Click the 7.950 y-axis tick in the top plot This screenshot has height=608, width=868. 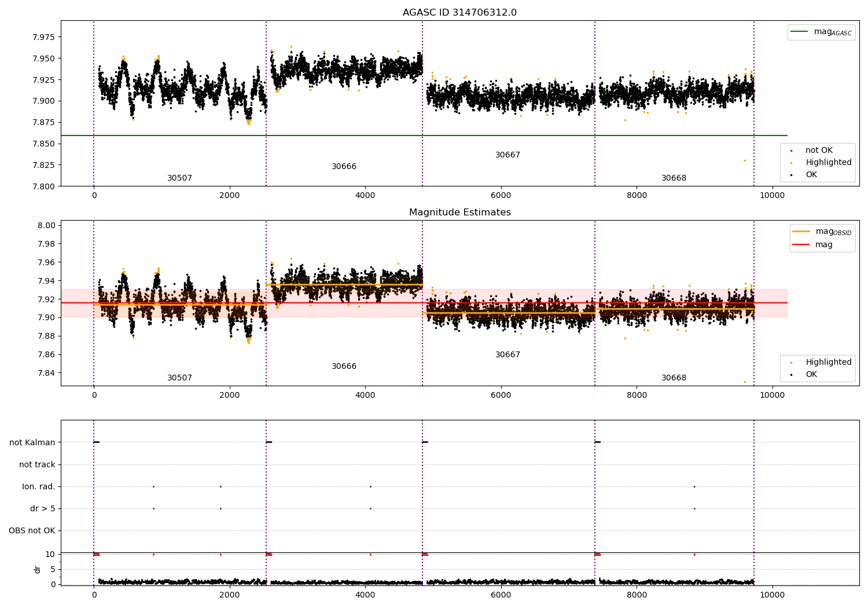tap(43, 58)
